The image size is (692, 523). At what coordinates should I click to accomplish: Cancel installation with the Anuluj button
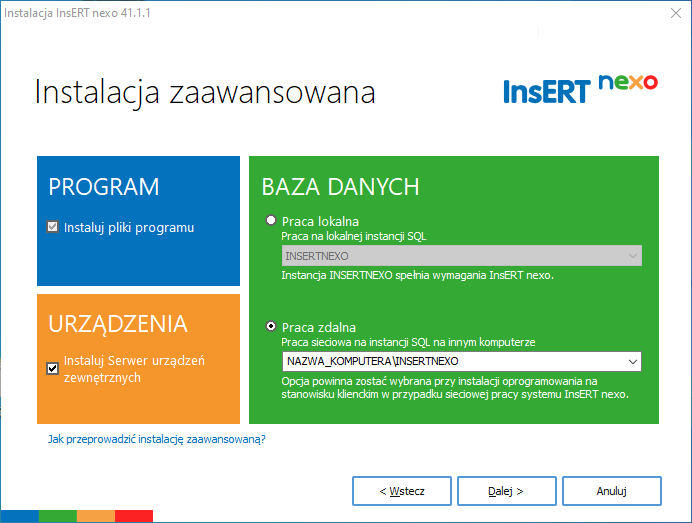click(x=612, y=491)
